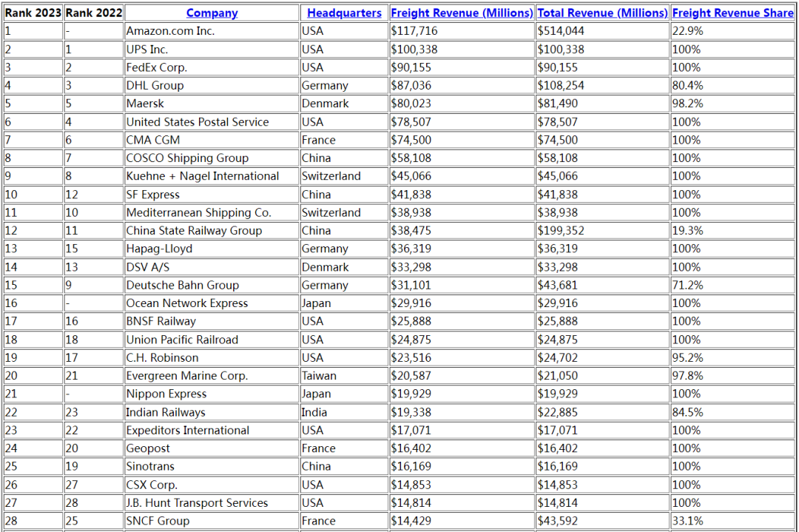Select the Nippon Express cell
This screenshot has height=532, width=799.
212,394
